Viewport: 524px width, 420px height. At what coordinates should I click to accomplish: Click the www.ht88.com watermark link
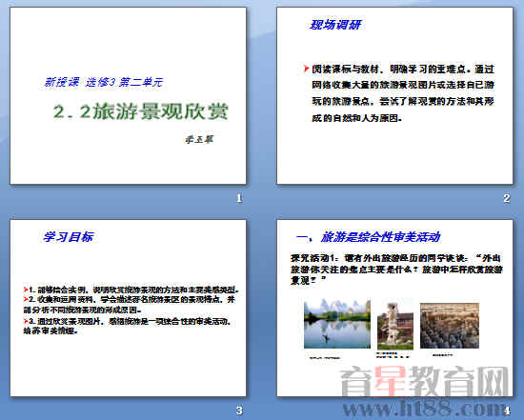point(423,409)
